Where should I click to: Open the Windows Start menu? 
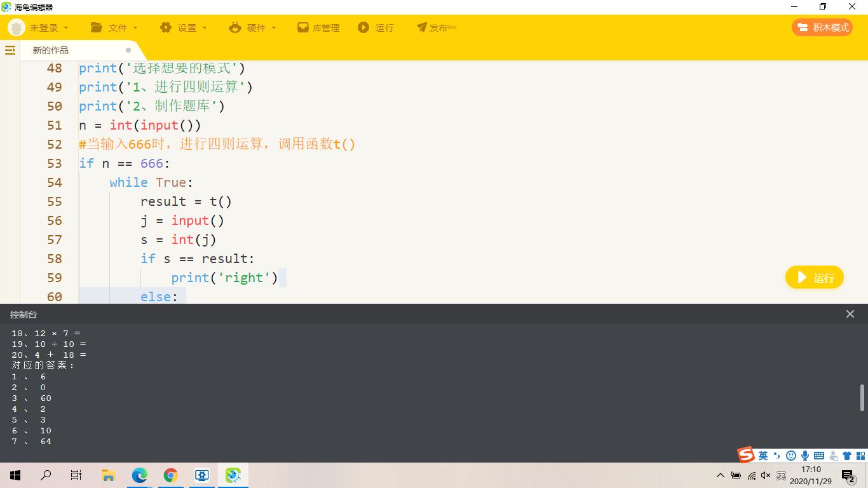[15, 475]
